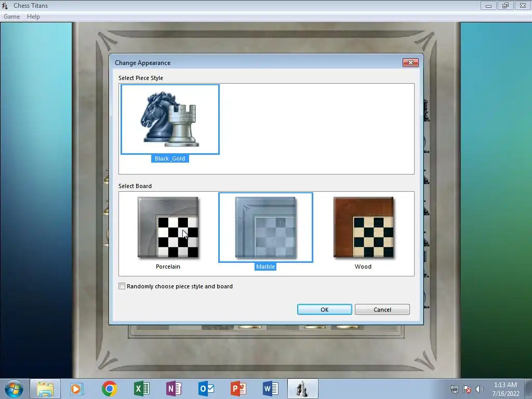Launch PowerPoint from the taskbar
Screen dimensions: 532x399
click(x=238, y=389)
